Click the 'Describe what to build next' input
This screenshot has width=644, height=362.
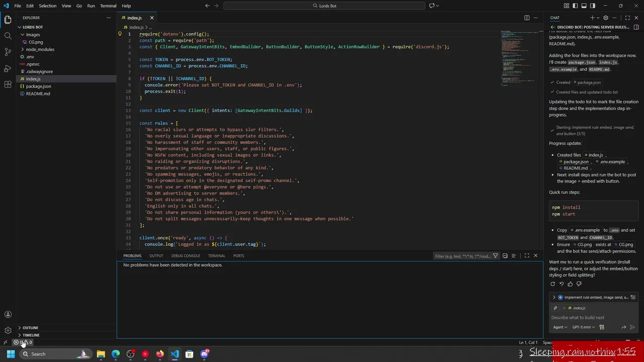pyautogui.click(x=594, y=318)
